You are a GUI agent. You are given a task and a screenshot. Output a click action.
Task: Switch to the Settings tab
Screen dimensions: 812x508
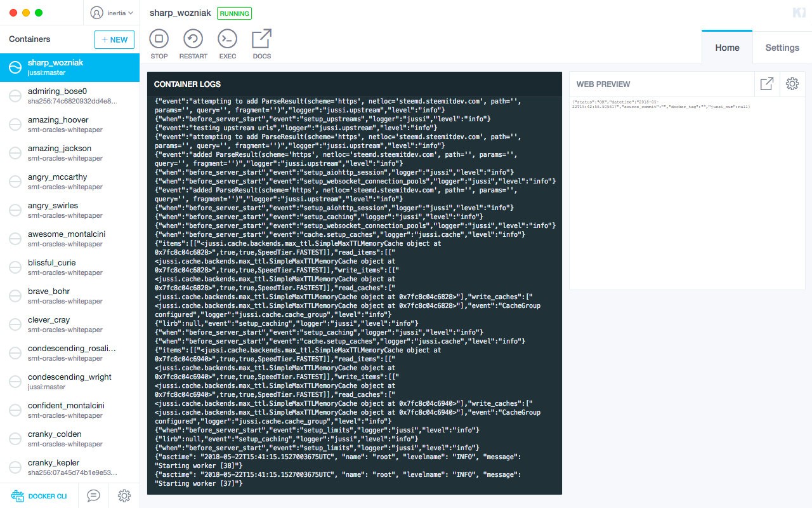pyautogui.click(x=782, y=48)
